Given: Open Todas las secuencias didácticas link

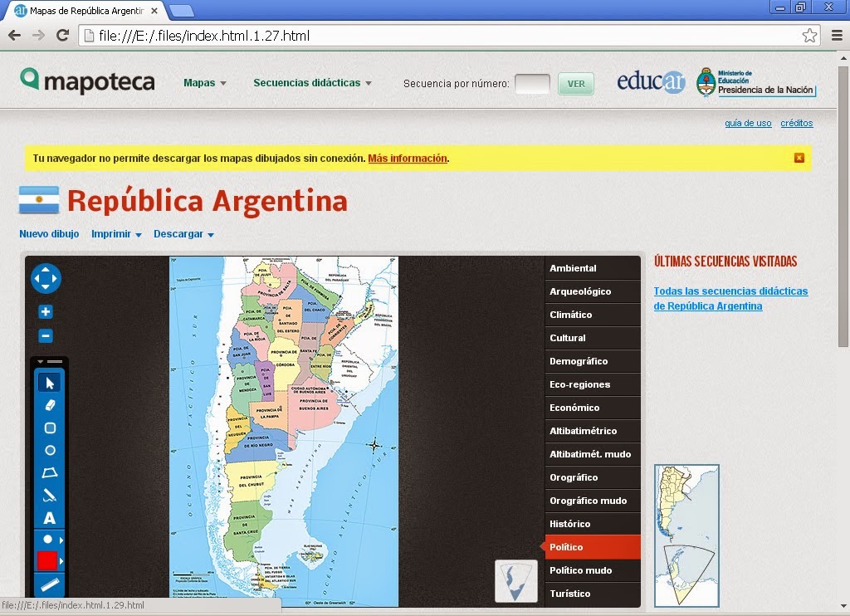Looking at the screenshot, I should (x=730, y=298).
